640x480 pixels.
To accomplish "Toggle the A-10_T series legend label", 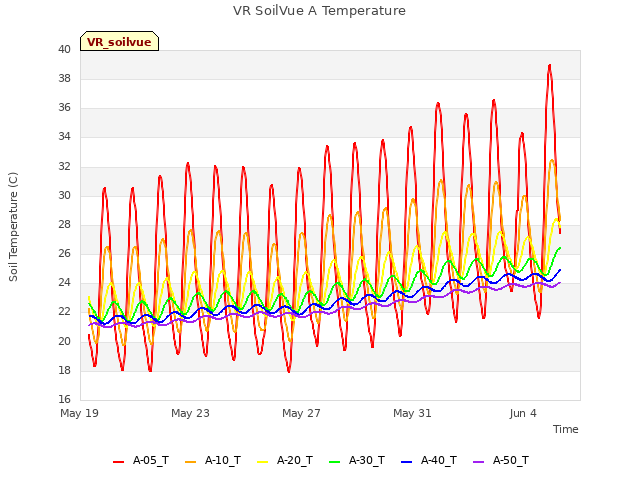I will coord(223,461).
